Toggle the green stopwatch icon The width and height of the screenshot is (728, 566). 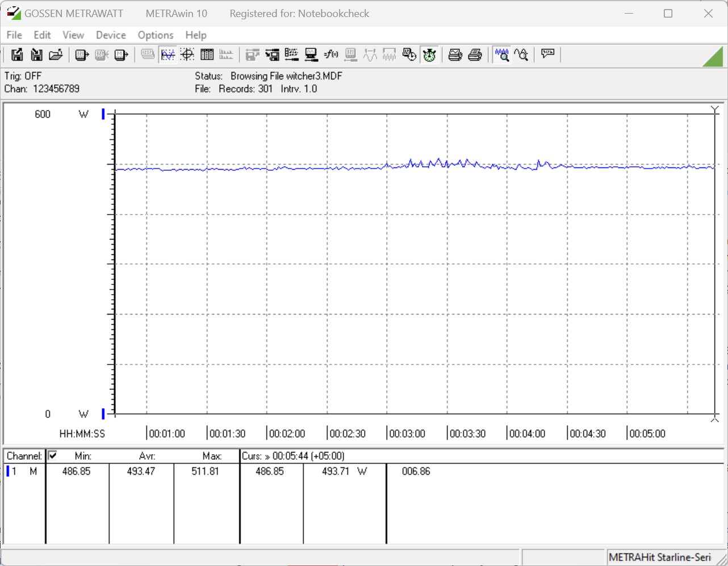point(429,54)
